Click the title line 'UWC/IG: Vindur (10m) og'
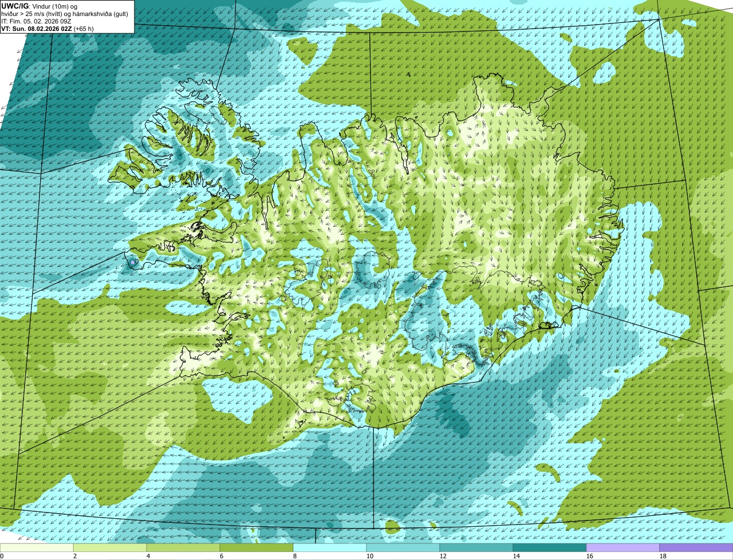 pyautogui.click(x=40, y=6)
